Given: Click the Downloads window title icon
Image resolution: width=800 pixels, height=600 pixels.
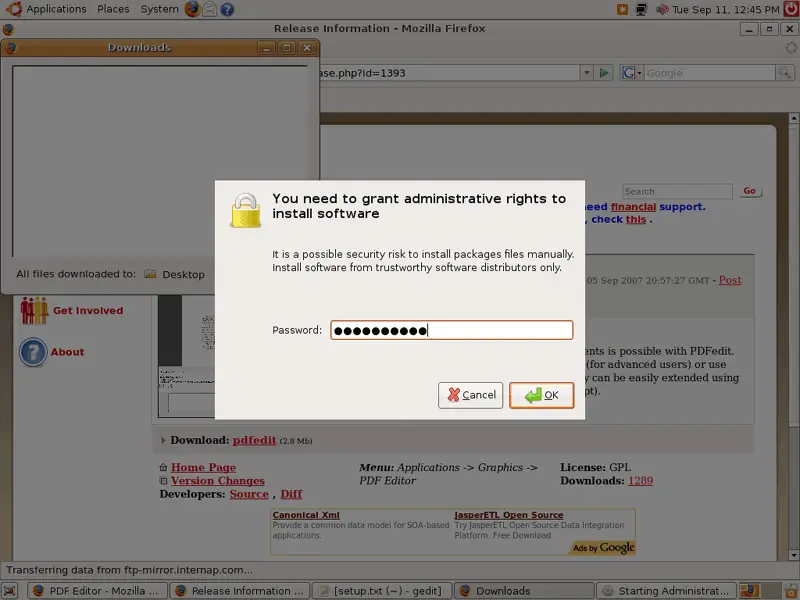Looking at the screenshot, I should (11, 47).
